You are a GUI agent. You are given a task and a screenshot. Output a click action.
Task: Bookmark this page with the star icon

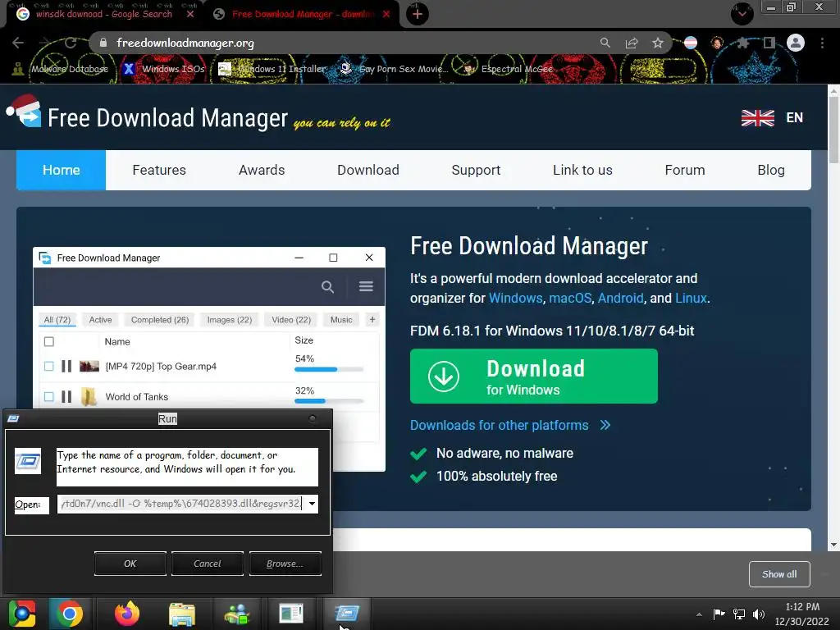[658, 43]
